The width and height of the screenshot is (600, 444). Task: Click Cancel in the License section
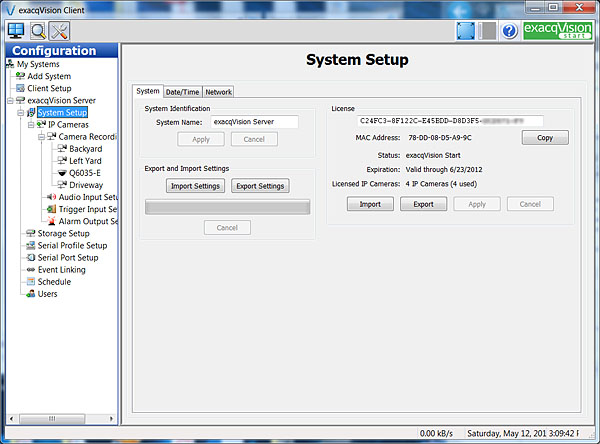(530, 204)
